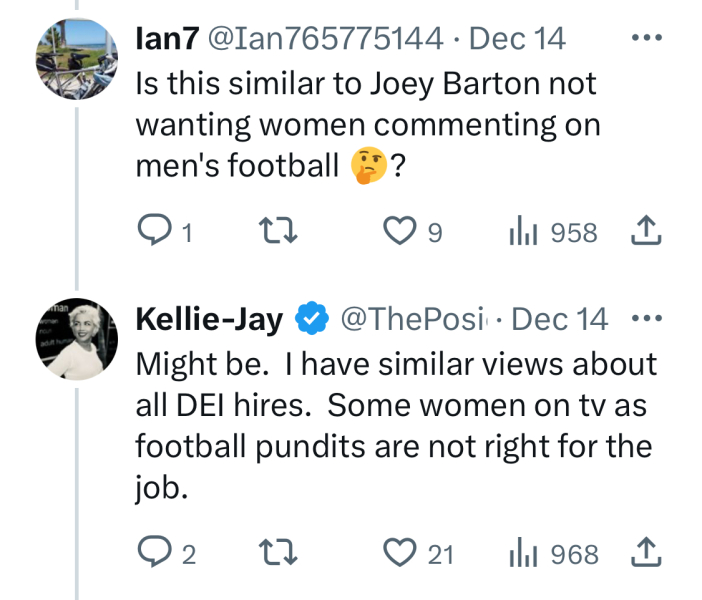The width and height of the screenshot is (702, 600).
Task: Click the Ian7 display name
Action: [166, 39]
